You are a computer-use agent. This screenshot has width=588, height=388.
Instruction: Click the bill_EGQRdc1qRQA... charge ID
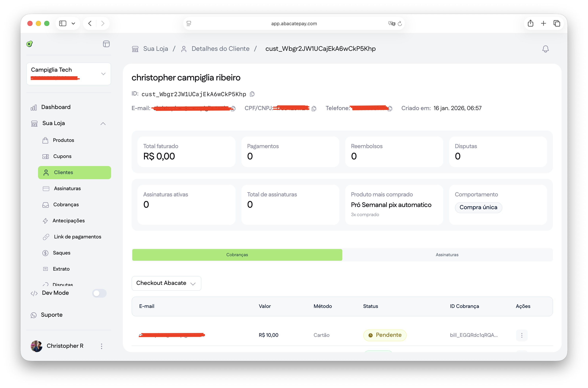pyautogui.click(x=474, y=335)
